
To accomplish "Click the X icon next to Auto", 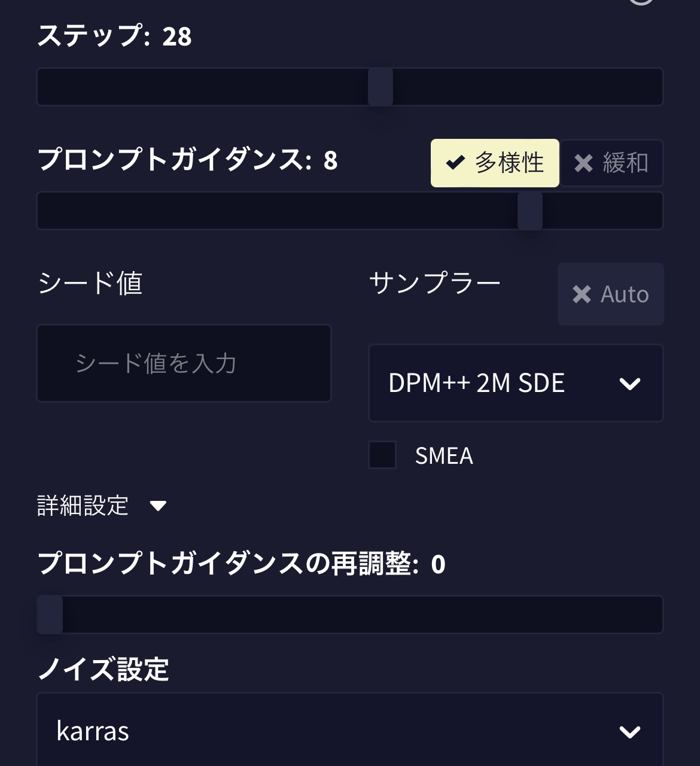I will 582,294.
